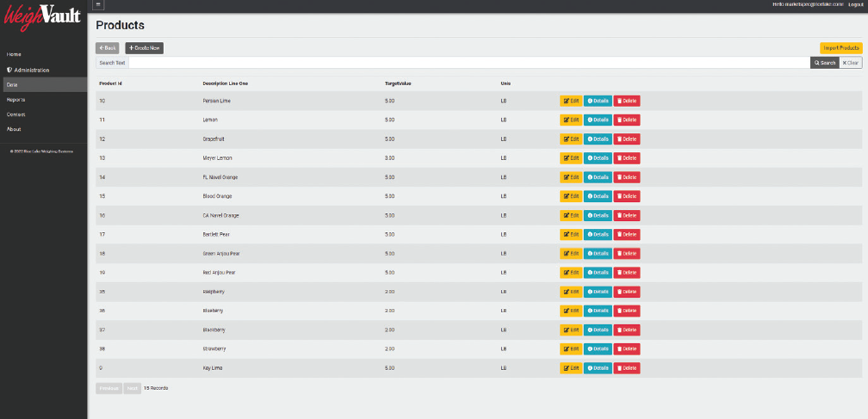The width and height of the screenshot is (868, 419).
Task: Show details for Red Anjou Pear
Action: [x=598, y=273]
